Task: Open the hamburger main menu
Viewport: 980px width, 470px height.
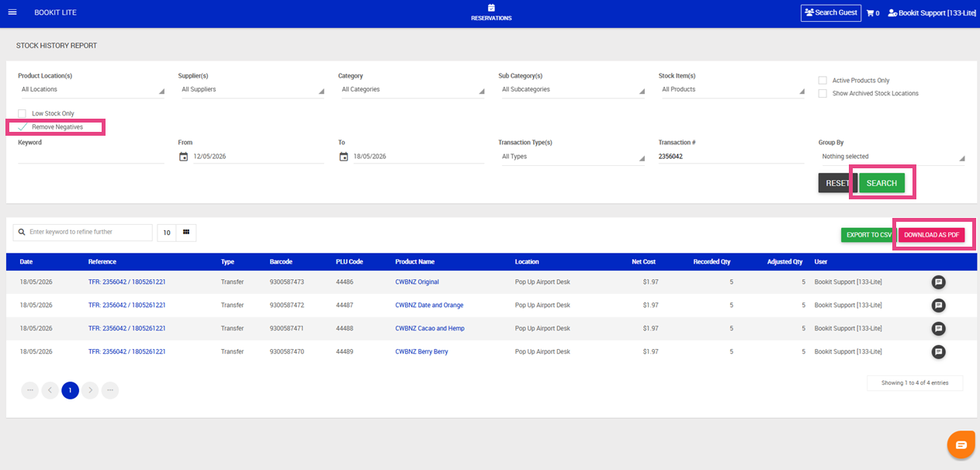Action: click(x=12, y=12)
